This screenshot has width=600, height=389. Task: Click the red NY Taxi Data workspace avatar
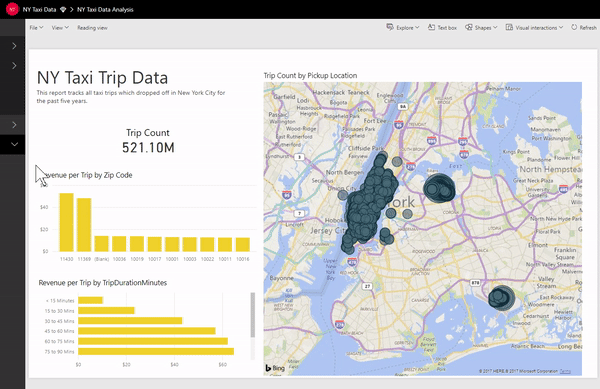click(12, 9)
